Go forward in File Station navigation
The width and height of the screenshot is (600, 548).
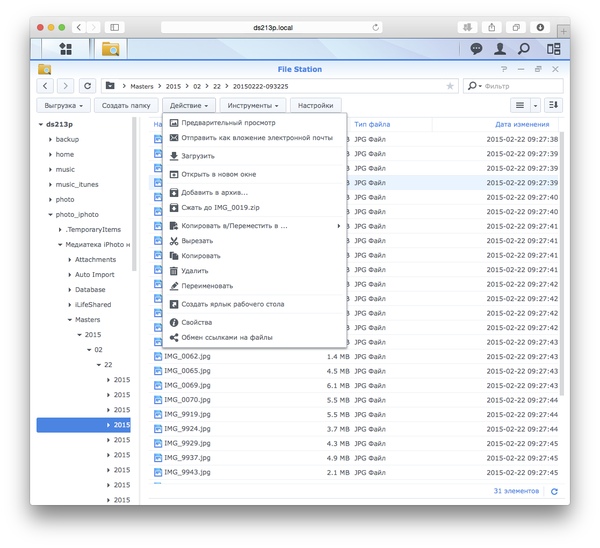coord(65,86)
